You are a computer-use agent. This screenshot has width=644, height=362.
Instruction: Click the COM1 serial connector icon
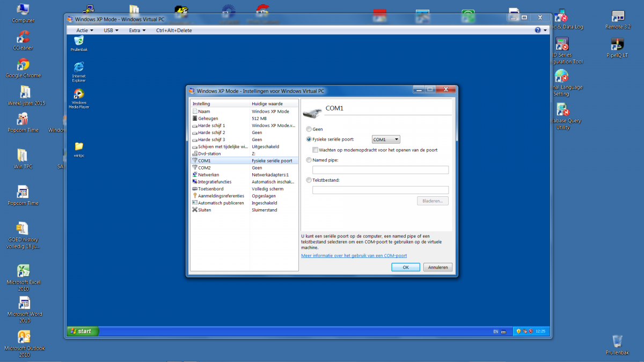click(x=312, y=112)
